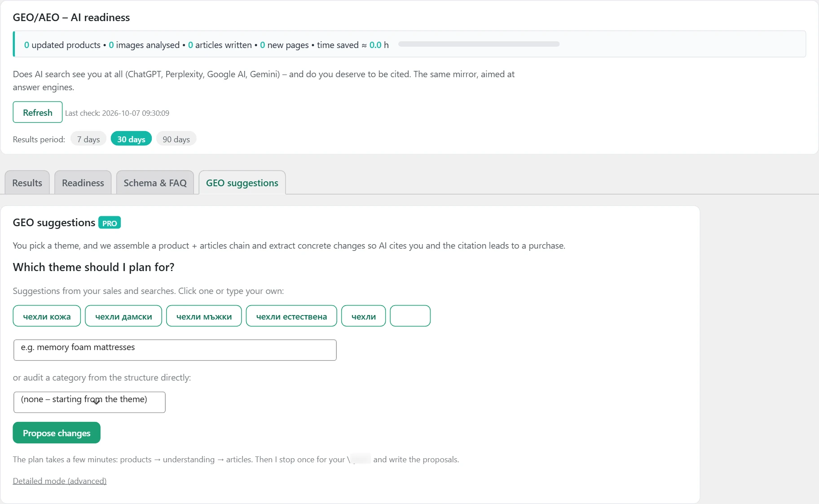Click the 'Which theme should I plan for?' heading
The image size is (819, 504).
coord(93,267)
